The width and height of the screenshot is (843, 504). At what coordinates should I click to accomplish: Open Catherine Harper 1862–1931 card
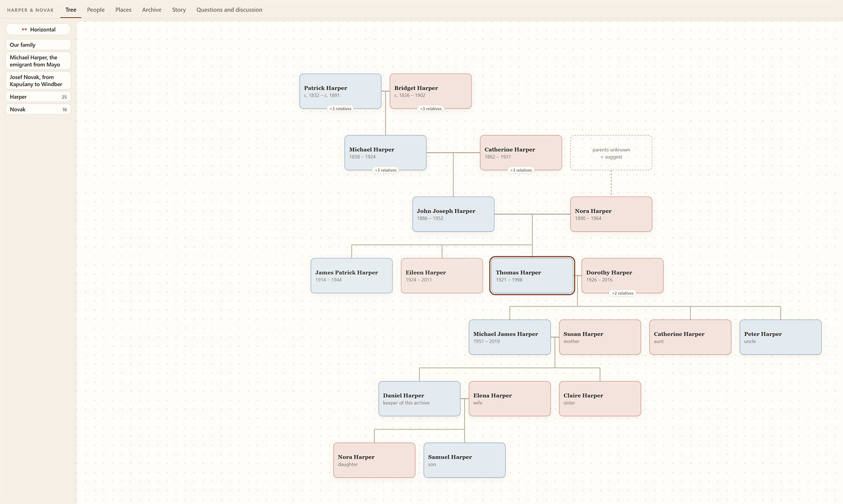[x=521, y=153]
